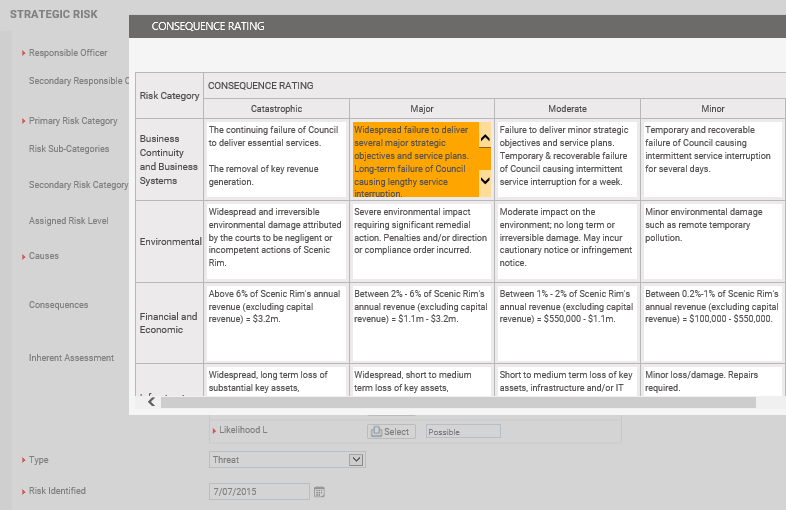Click the Possible likelihood field
The height and width of the screenshot is (510, 786).
(463, 432)
